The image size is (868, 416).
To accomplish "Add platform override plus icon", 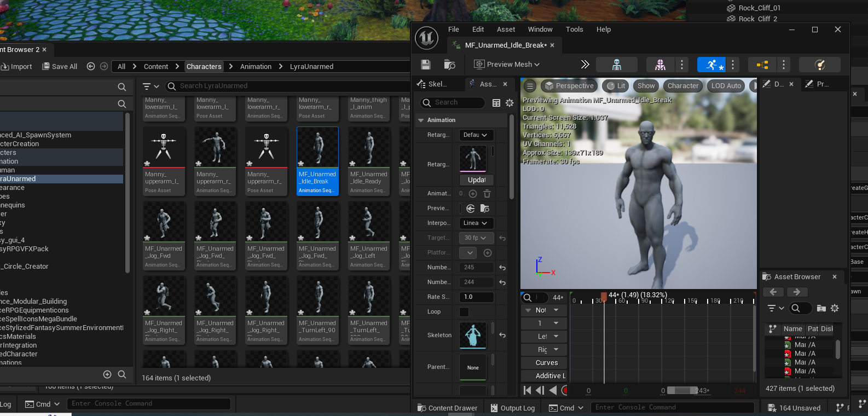I will coord(488,253).
